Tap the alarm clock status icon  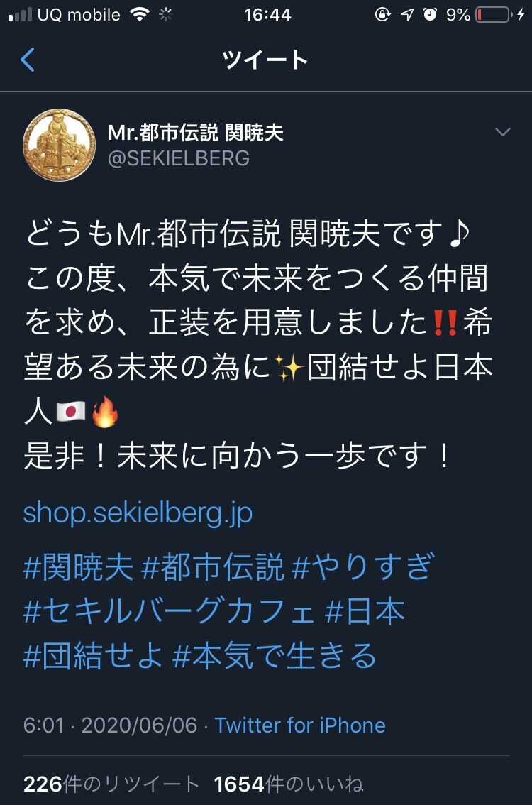[431, 14]
